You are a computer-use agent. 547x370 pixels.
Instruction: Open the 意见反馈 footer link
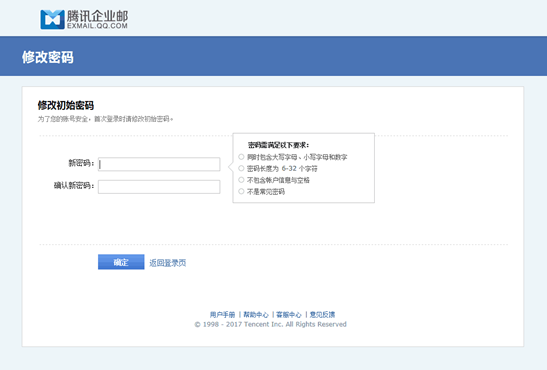322,315
